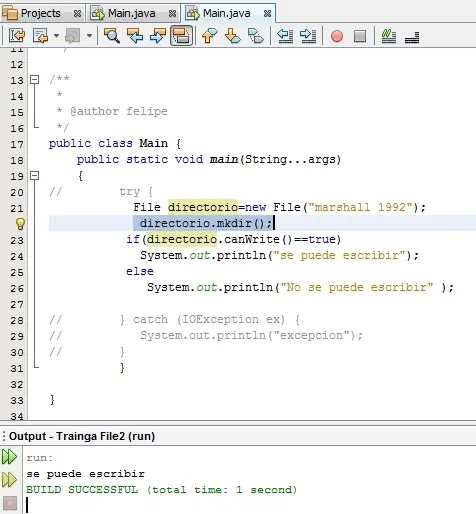Open the Forward history dropdown arrow
476x514 pixels.
[89, 35]
